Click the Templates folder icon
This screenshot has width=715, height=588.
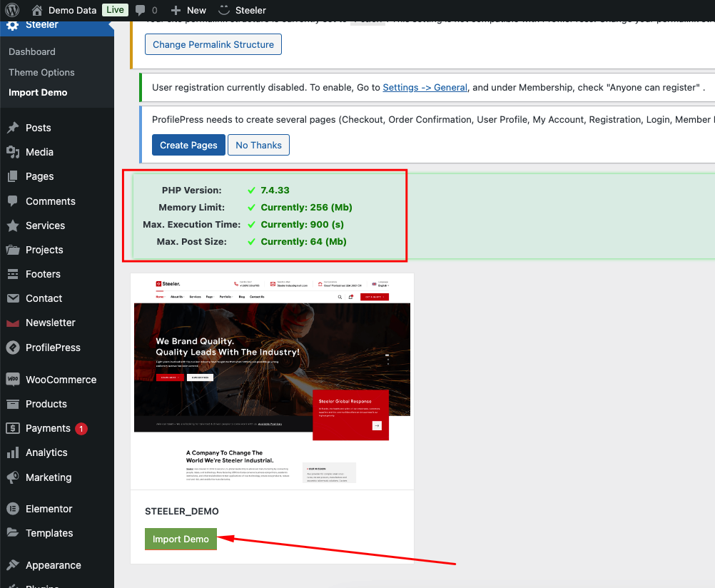point(13,532)
